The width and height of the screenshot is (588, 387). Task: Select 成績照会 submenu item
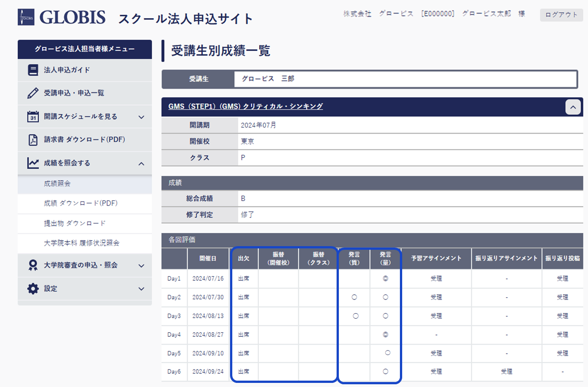[x=85, y=184]
